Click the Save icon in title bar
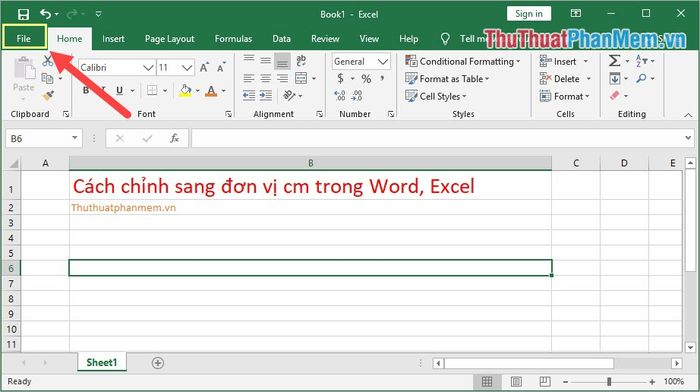Screen dimensions: 700x392 point(23,14)
